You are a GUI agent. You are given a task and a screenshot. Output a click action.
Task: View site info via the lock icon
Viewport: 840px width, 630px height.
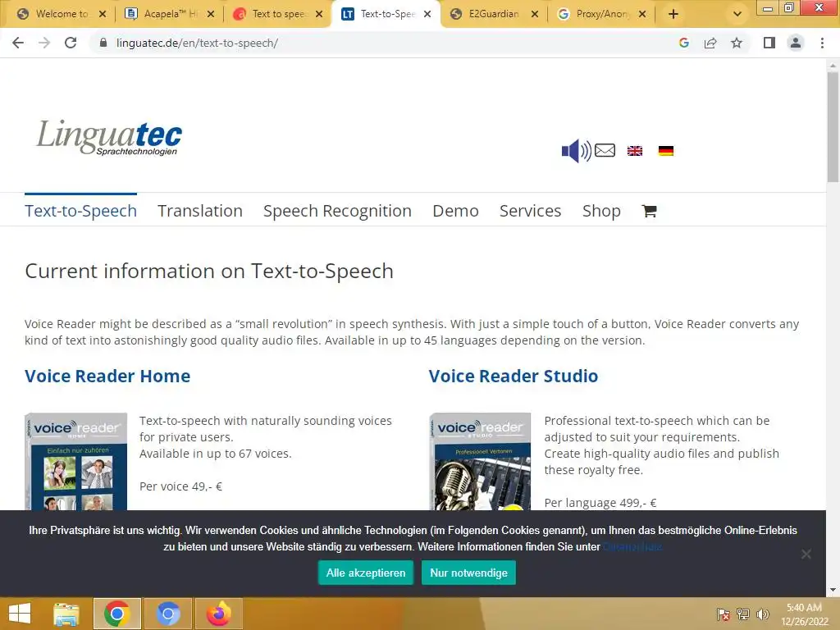103,43
